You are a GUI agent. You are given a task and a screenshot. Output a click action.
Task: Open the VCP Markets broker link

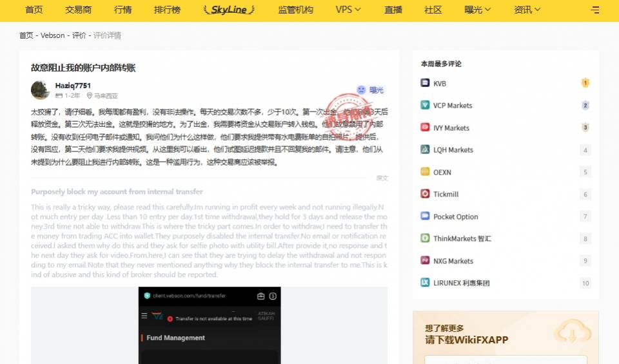point(453,105)
